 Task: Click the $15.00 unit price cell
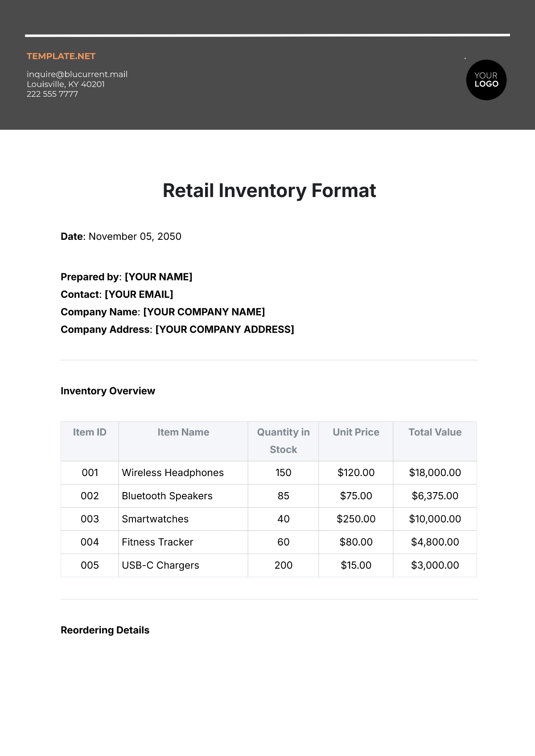click(356, 565)
